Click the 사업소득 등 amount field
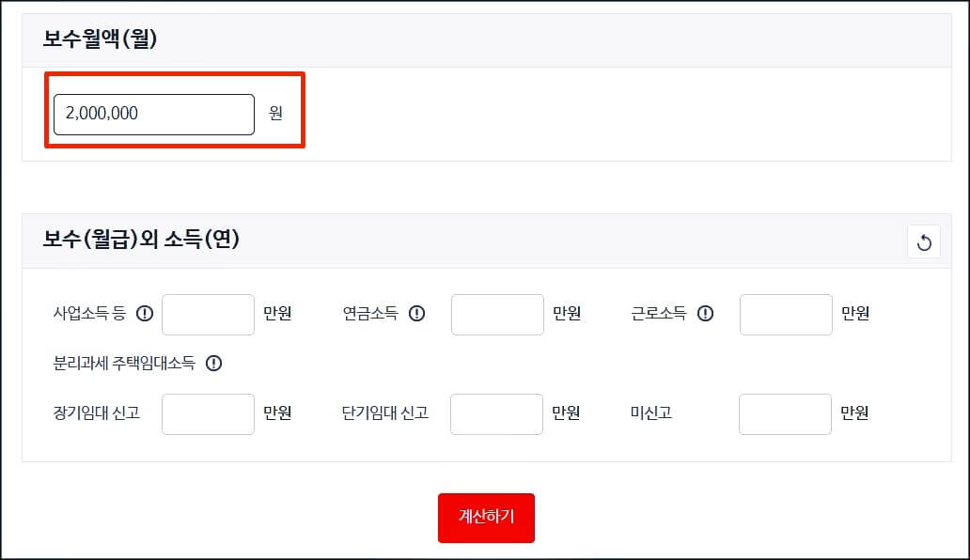The image size is (970, 560). 208,315
